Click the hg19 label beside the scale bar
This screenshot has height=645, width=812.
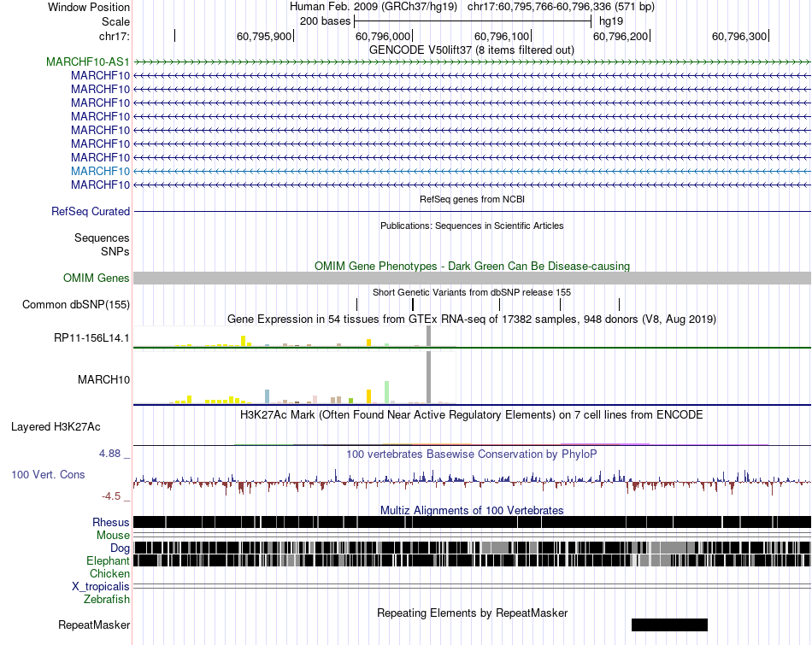pos(611,21)
